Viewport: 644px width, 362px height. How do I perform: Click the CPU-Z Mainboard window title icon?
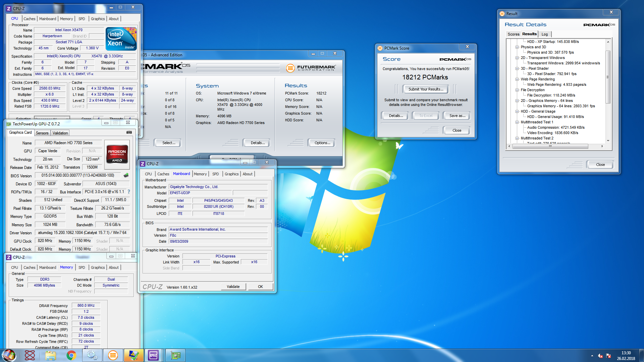[143, 164]
